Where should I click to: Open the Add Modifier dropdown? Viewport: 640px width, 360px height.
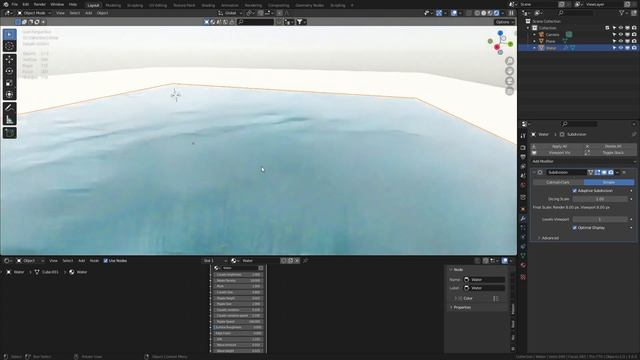click(584, 162)
